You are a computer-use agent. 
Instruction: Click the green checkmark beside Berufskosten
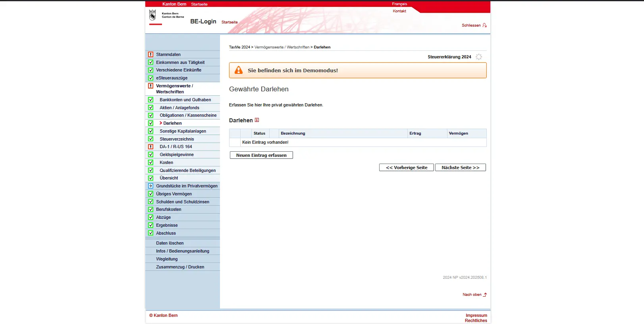(x=150, y=209)
